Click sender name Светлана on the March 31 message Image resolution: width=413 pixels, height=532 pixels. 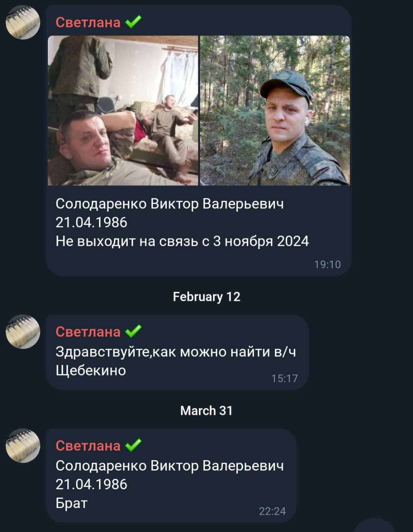(88, 446)
